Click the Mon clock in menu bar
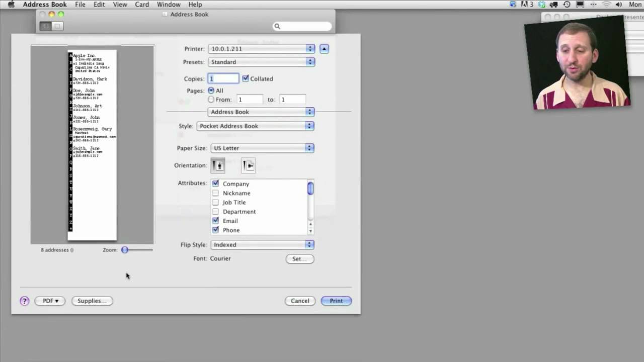 coord(635,5)
